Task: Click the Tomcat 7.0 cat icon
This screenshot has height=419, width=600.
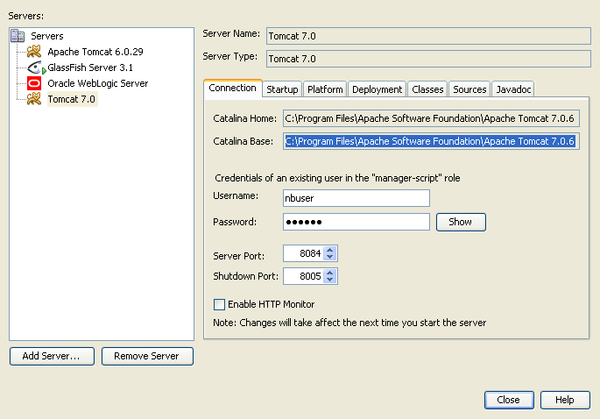Action: pyautogui.click(x=35, y=99)
